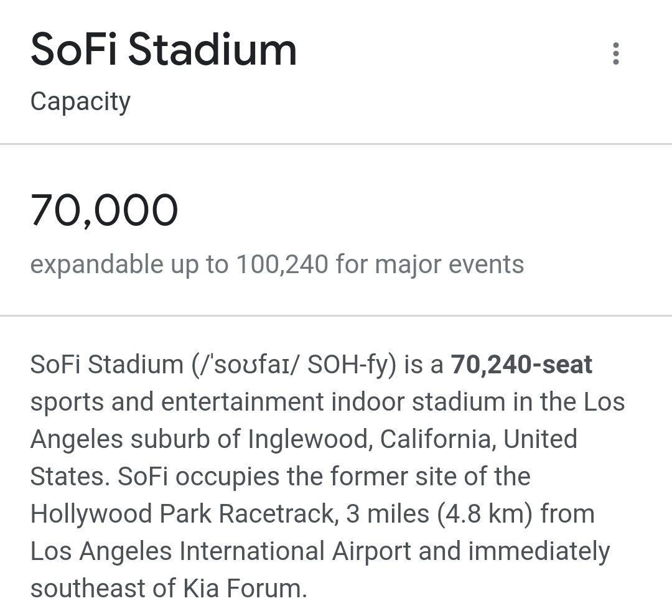This screenshot has width=672, height=616.
Task: Click 'SoFi Stadium' at the paragraph start
Action: pyautogui.click(x=107, y=365)
